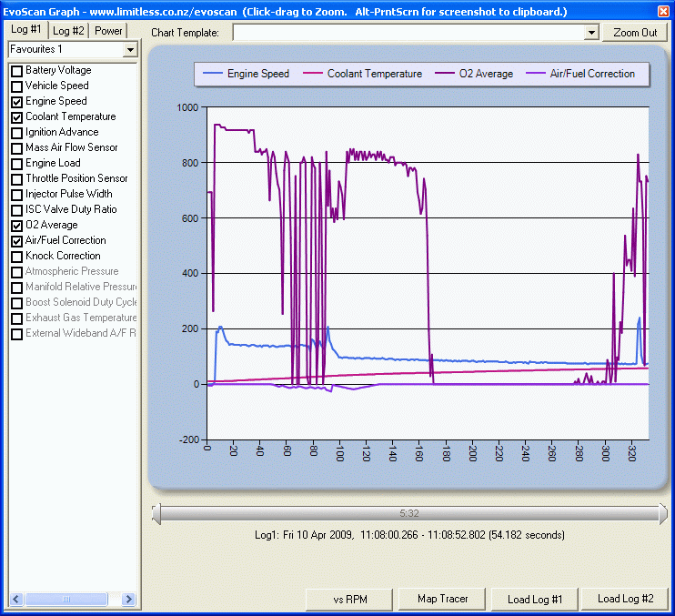Tick the Mass Air Flow Sensor checkbox
Viewport: 675px width, 616px height.
(16, 148)
